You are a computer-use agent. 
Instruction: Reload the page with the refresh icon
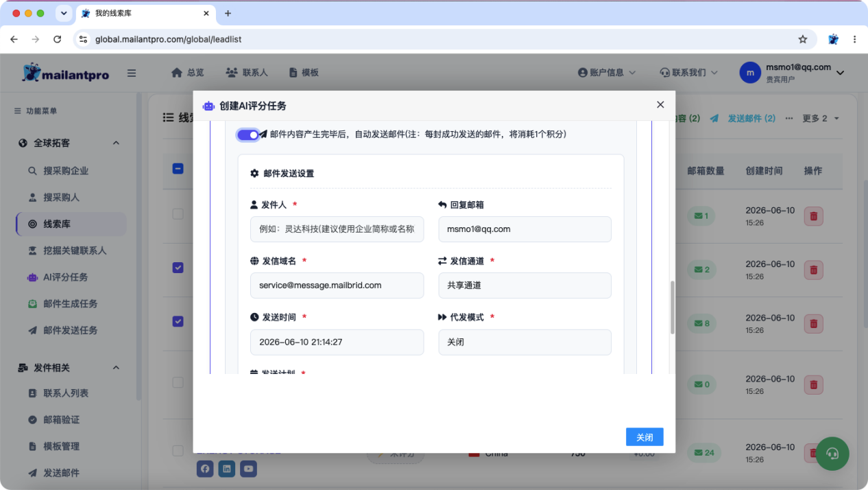(57, 39)
